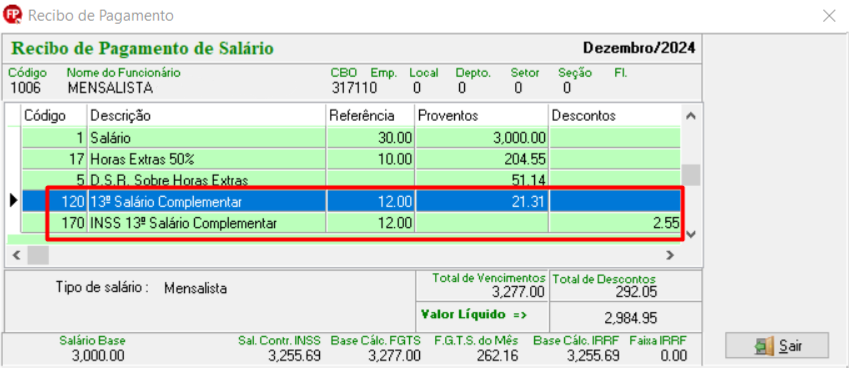
Task: Click vertical scrollbar up arrow in grid
Action: pos(690,116)
